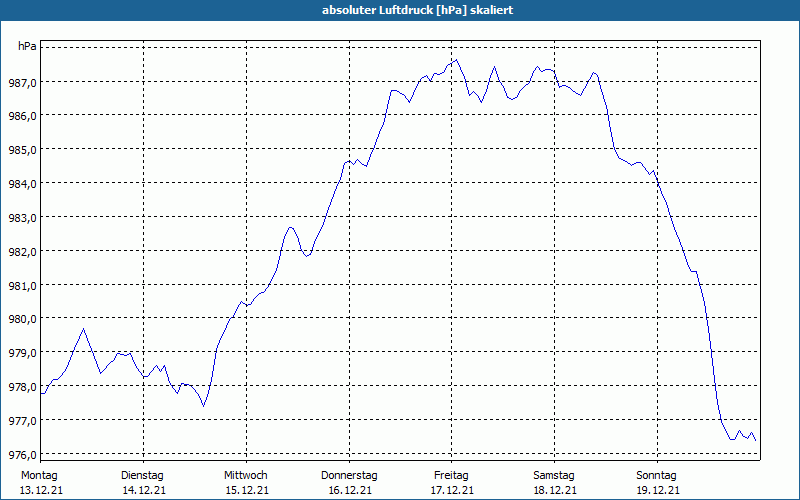Click the date 13.12.21
Image resolution: width=800 pixels, height=500 pixels.
click(41, 490)
